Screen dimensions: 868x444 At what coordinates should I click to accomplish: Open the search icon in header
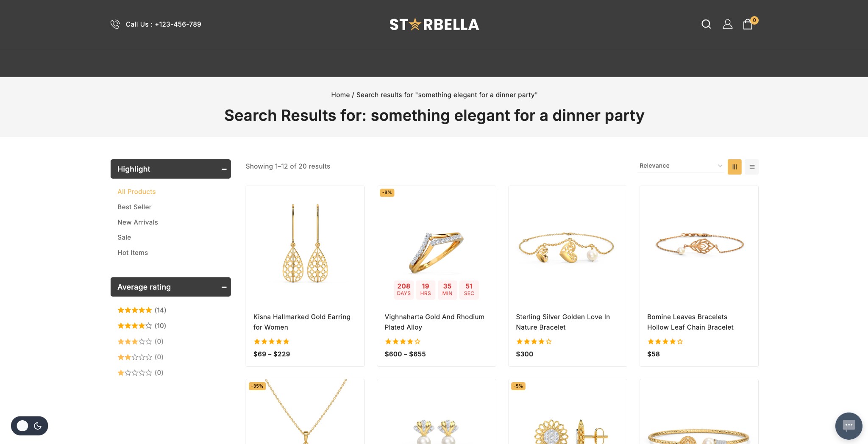(706, 24)
